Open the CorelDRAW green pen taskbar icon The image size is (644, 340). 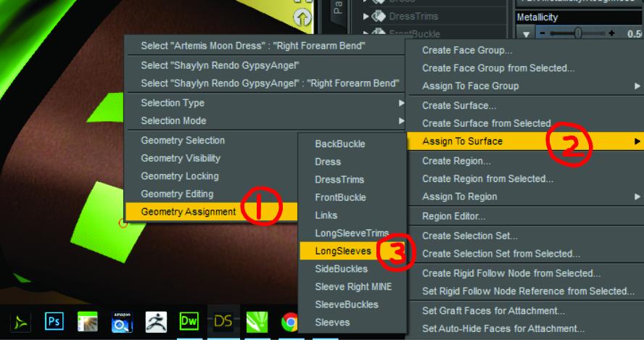[x=257, y=322]
